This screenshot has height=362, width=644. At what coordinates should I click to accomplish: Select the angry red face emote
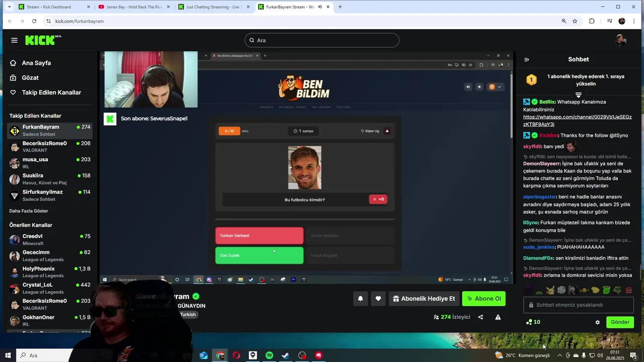point(629,290)
